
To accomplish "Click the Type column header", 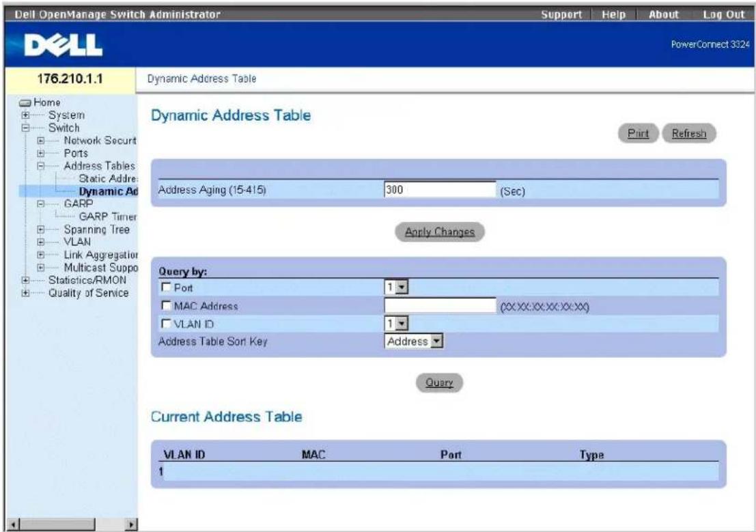I will 592,454.
